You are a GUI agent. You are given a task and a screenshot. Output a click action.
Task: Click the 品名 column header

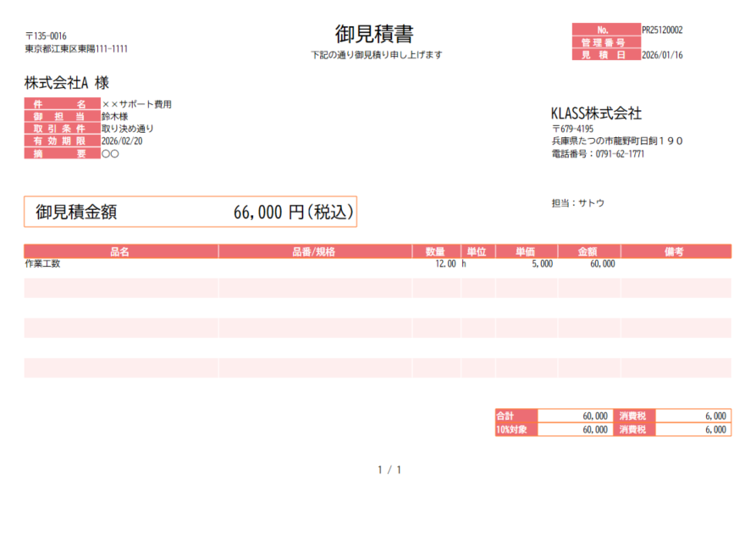(120, 251)
